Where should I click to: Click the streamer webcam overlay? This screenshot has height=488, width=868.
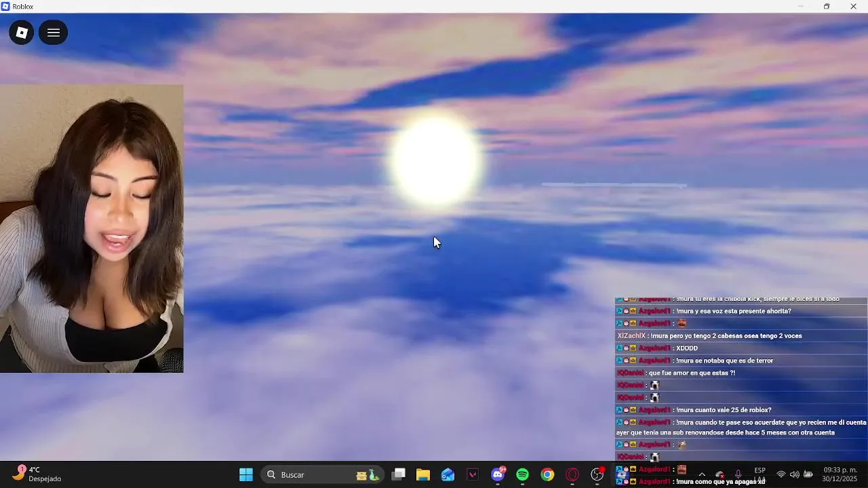click(x=92, y=228)
